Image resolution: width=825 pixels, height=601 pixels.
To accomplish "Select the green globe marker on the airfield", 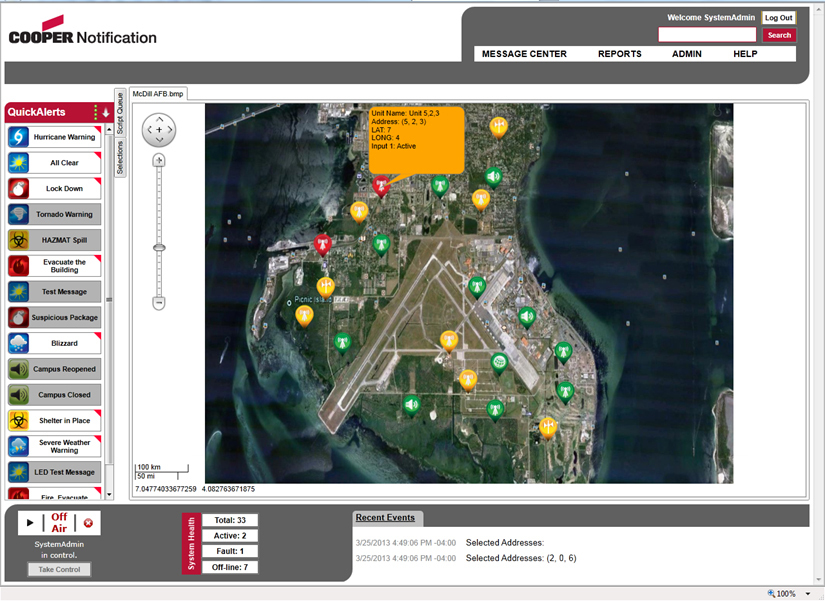I will pos(499,363).
